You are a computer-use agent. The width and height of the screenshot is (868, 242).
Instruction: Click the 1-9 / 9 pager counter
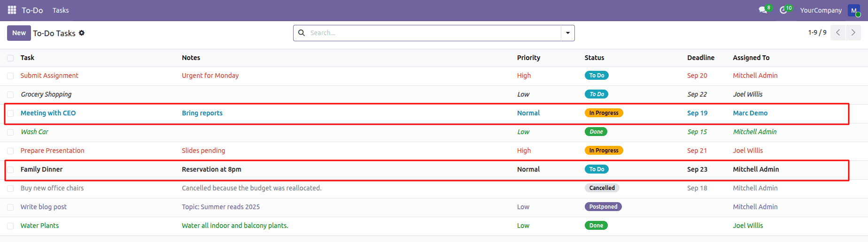point(817,32)
